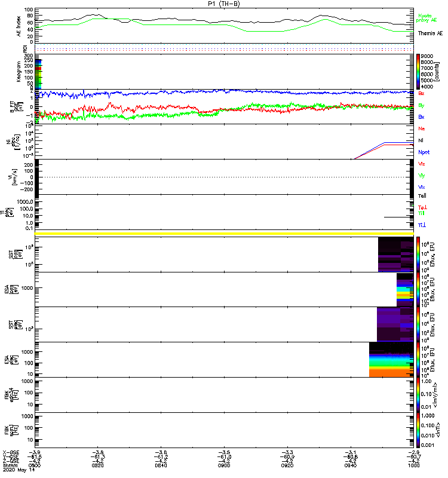
Task: Click the green 'By' legend label
Action: (x=421, y=106)
